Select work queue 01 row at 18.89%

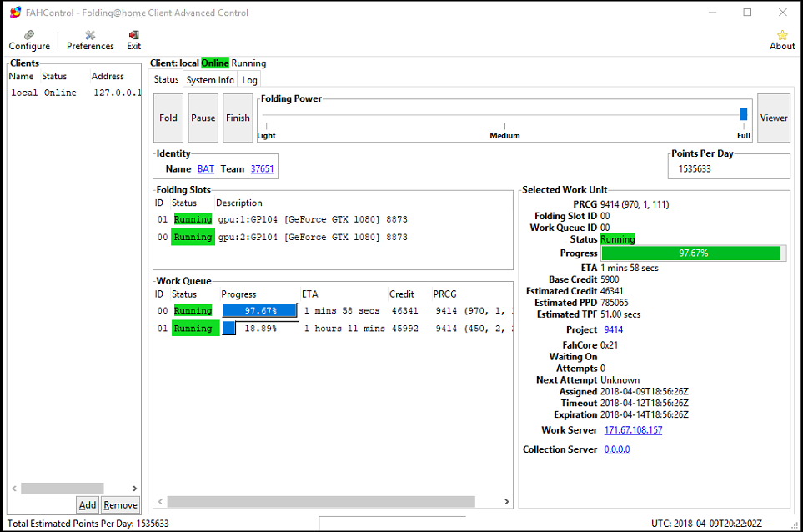pyautogui.click(x=333, y=329)
